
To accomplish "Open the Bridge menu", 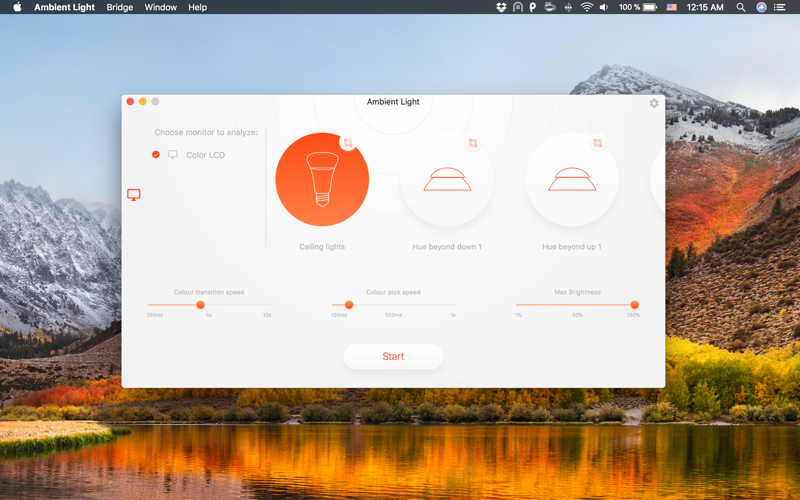I will (x=119, y=7).
